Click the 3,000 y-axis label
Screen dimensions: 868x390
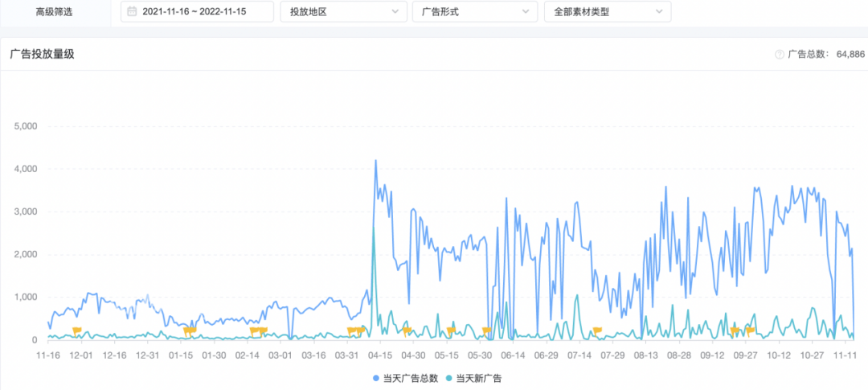[24, 211]
